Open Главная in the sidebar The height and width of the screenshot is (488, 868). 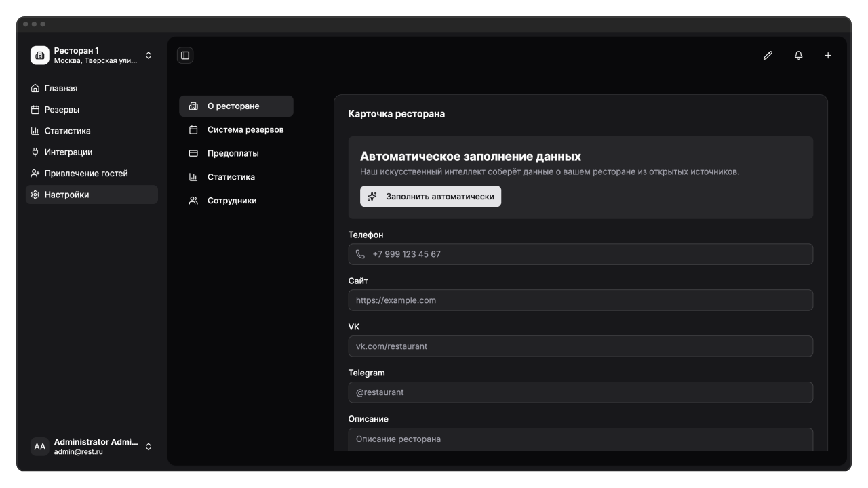[61, 88]
